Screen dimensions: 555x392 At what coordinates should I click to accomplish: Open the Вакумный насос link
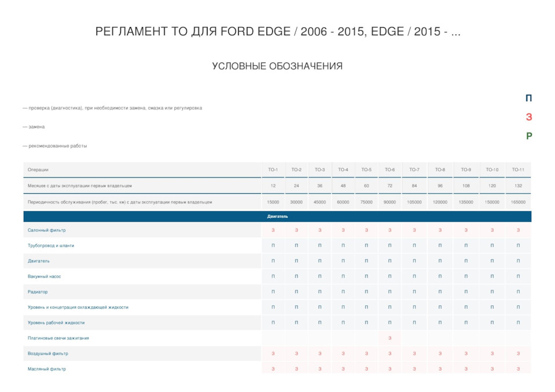coord(45,276)
